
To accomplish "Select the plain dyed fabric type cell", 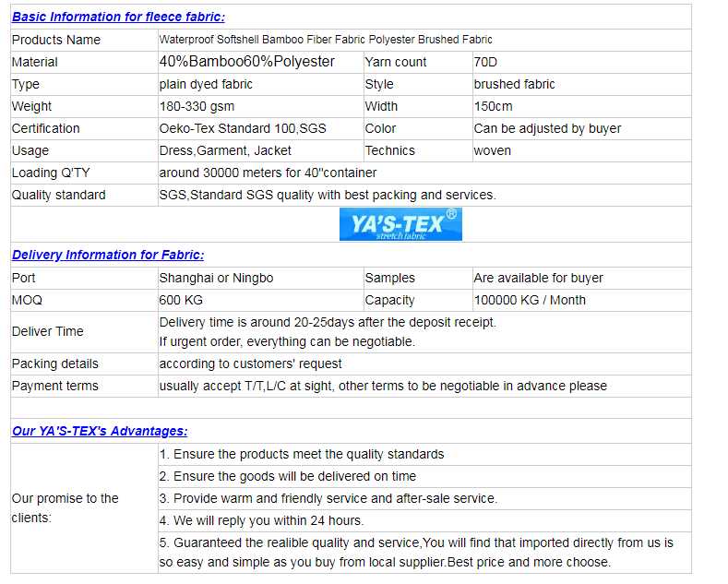I will [206, 84].
